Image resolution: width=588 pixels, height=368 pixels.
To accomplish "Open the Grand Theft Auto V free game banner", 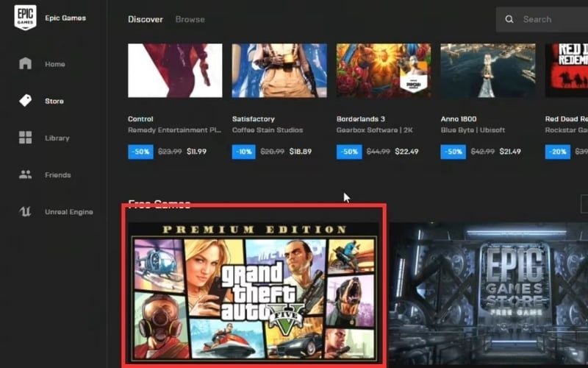I will pos(254,291).
